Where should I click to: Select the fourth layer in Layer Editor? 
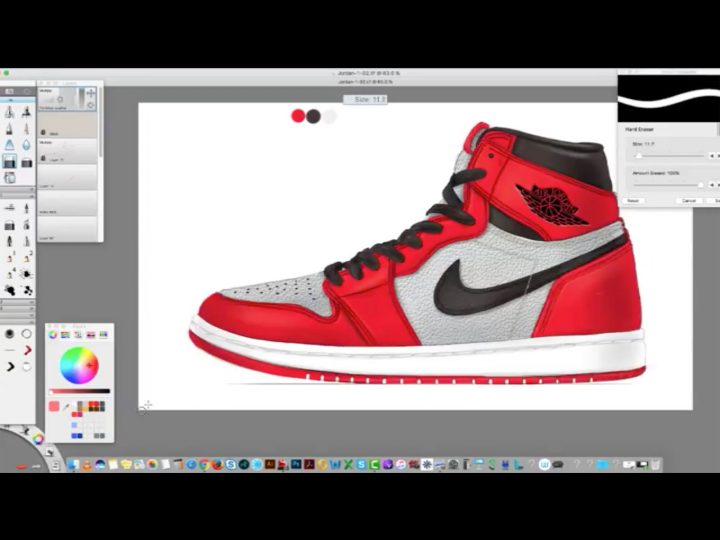pyautogui.click(x=67, y=177)
